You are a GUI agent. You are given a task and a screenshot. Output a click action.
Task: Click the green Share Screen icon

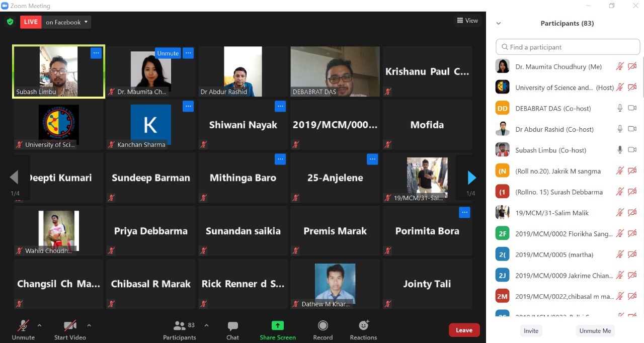(x=278, y=325)
